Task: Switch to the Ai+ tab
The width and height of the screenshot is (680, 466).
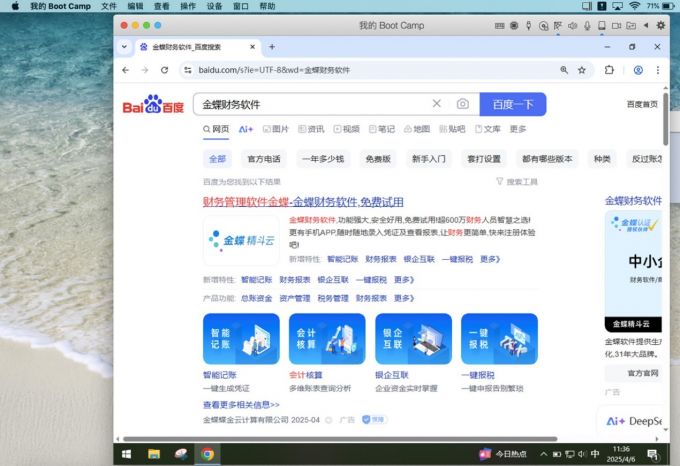Action: point(246,129)
